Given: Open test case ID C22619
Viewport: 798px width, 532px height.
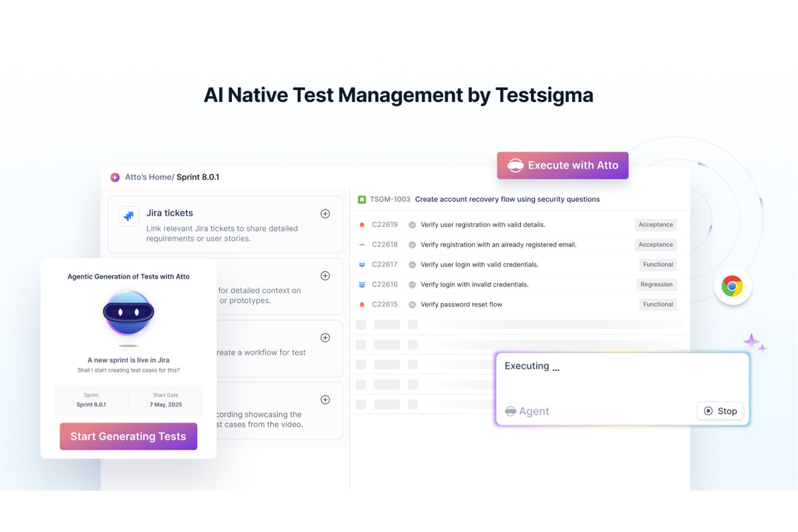Looking at the screenshot, I should point(384,225).
